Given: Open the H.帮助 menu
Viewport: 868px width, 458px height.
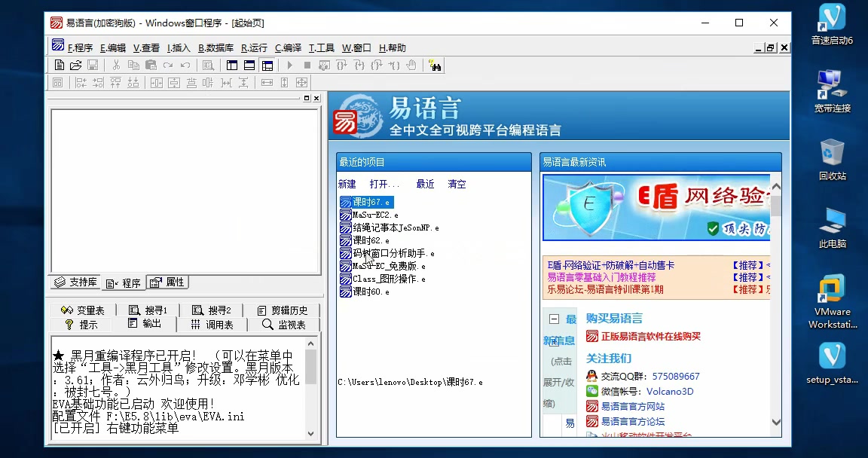Looking at the screenshot, I should click(x=392, y=48).
